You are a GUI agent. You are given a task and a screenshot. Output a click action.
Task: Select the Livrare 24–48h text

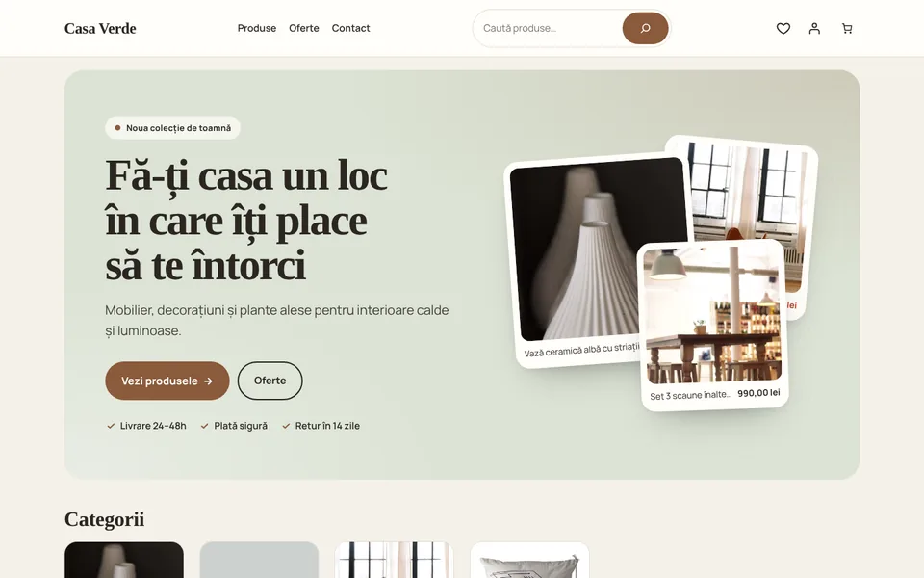[153, 426]
